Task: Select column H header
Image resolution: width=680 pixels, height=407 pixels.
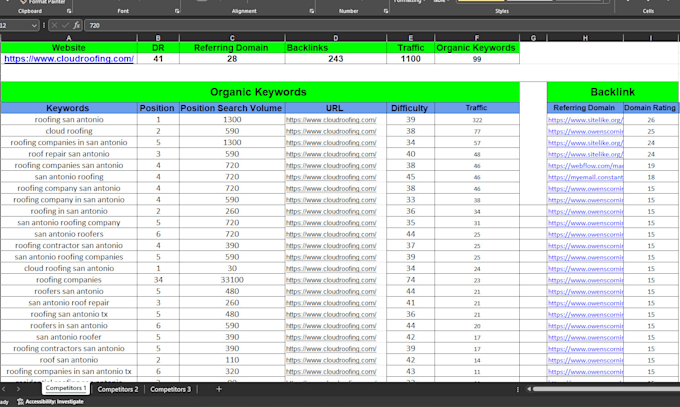Action: [585, 38]
